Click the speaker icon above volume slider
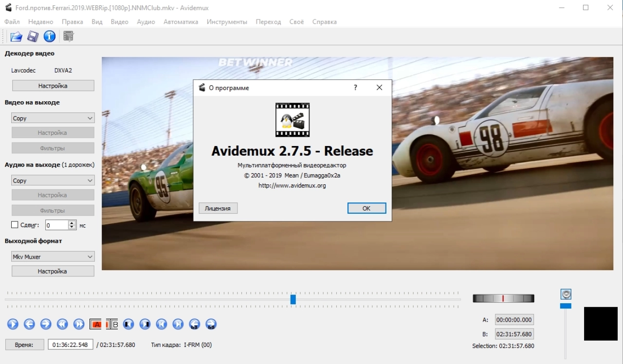623x364 pixels. [x=566, y=294]
